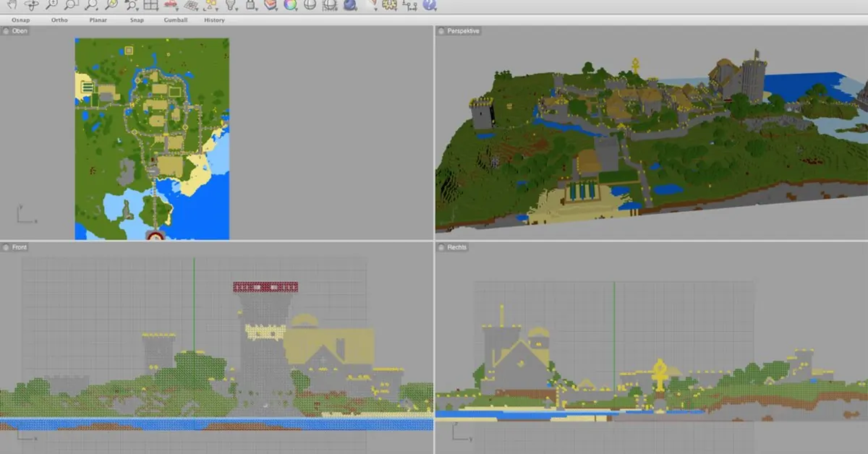Click the diagram hierarchy icon
Screen dimensions: 868x454
tap(409, 5)
